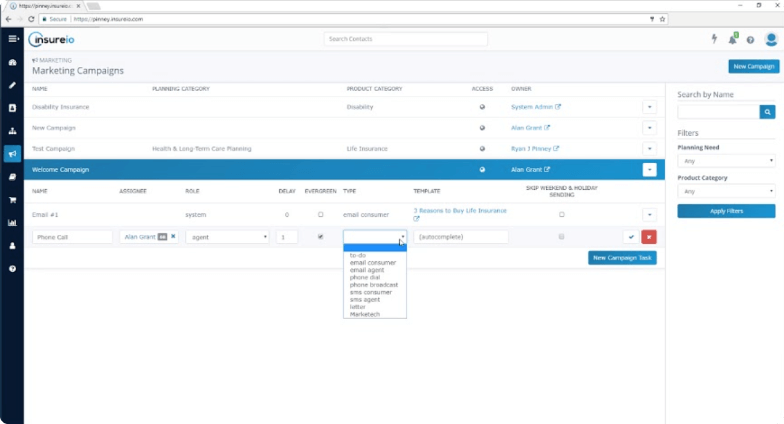The height and width of the screenshot is (424, 784).
Task: Select 'sms agent' from the type list
Action: click(x=365, y=300)
